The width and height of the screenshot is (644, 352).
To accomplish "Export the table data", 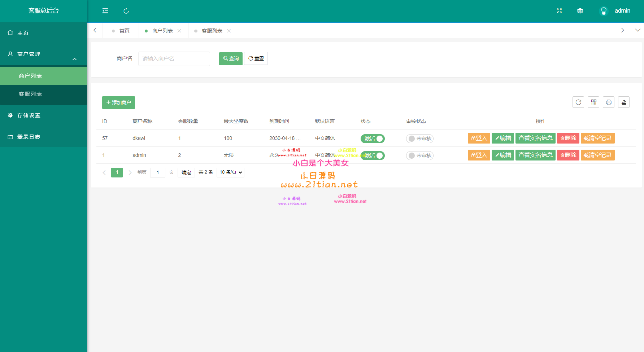I will (x=624, y=102).
